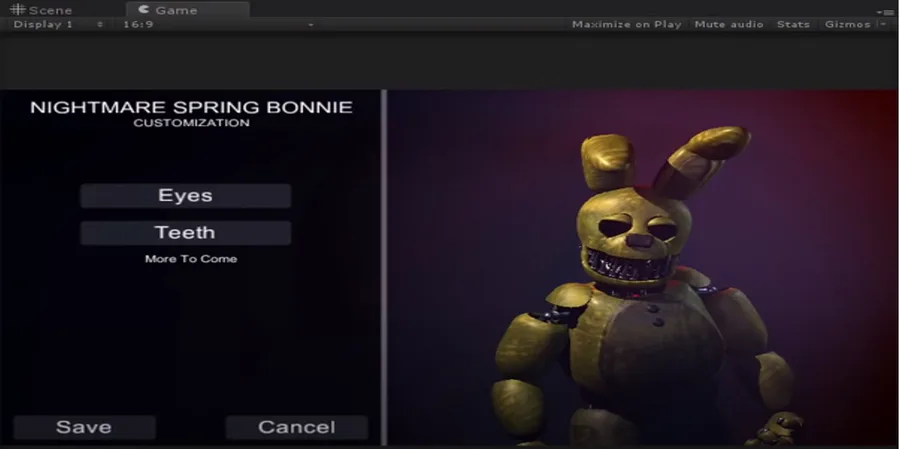Click the Save button

(x=84, y=427)
